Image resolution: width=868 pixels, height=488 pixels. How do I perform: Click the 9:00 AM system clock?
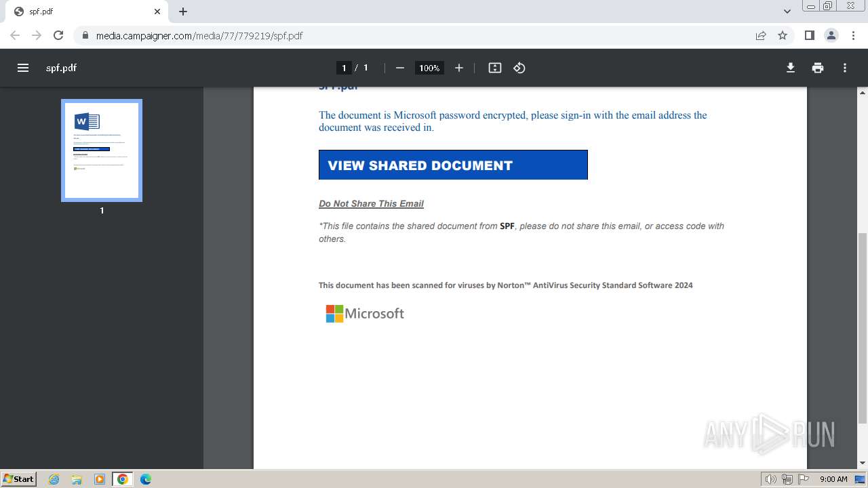[x=833, y=479]
